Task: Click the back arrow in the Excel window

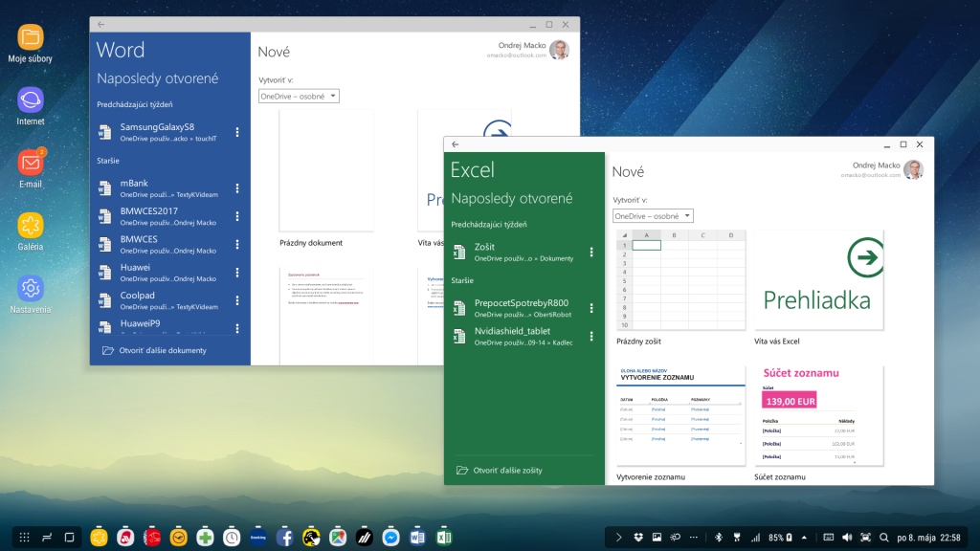Action: [456, 144]
